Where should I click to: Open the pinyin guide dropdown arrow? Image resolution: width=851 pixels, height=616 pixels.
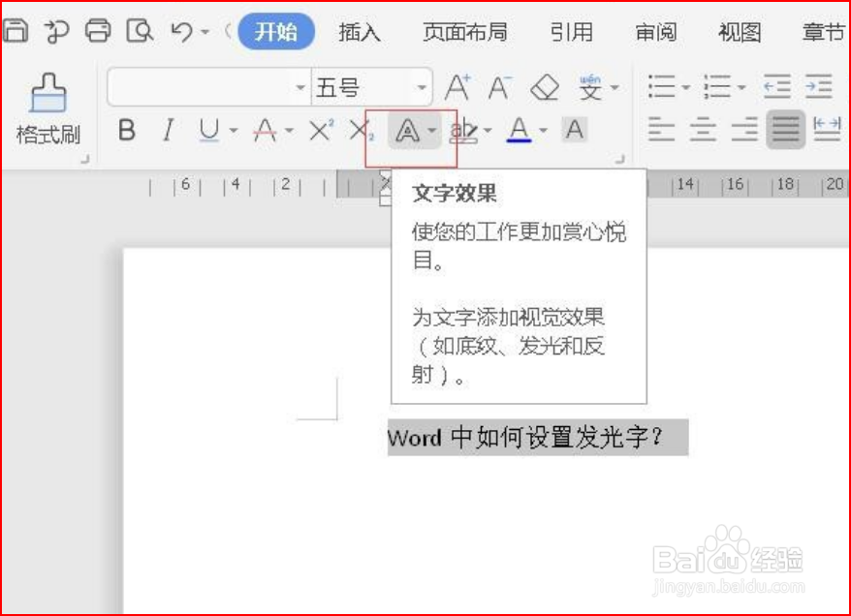[615, 87]
